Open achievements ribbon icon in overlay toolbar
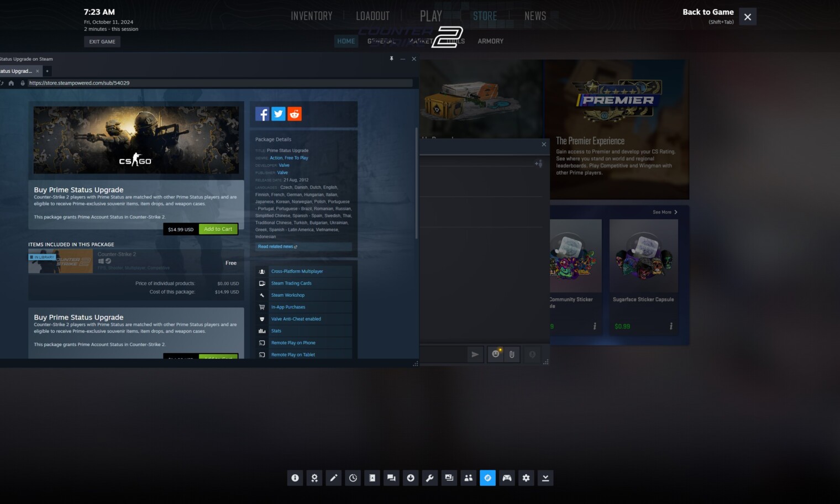Viewport: 840px width, 504px height. point(314,478)
